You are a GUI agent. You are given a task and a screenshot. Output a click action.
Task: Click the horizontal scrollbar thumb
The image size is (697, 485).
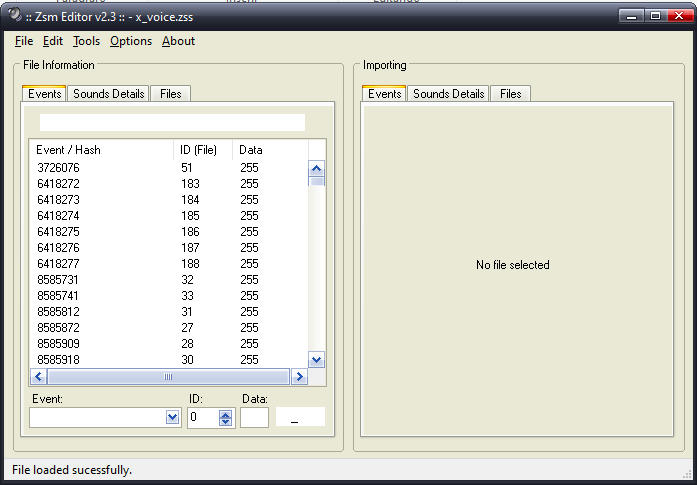pyautogui.click(x=168, y=377)
